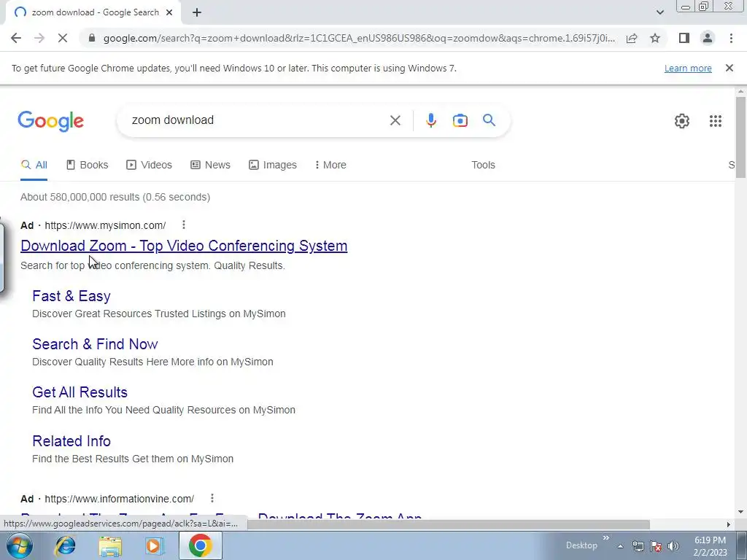Viewport: 747px width, 560px height.
Task: Open the Windows Start menu
Action: click(x=19, y=545)
